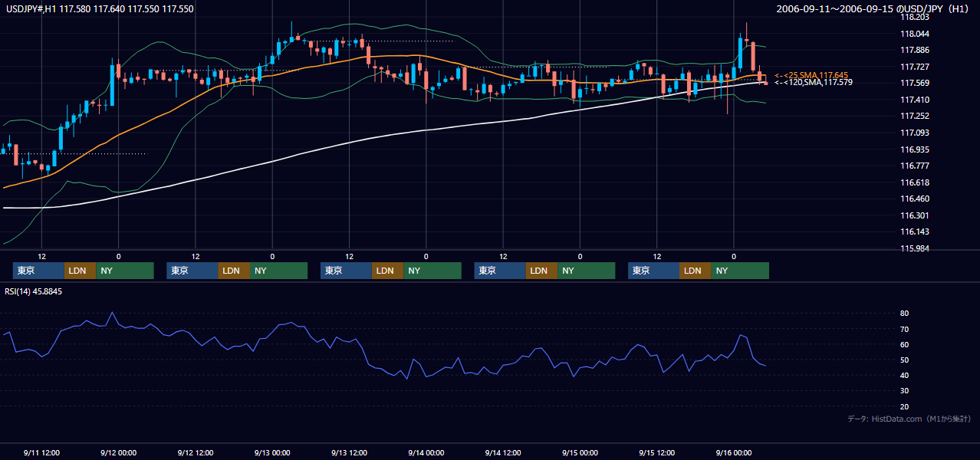The height and width of the screenshot is (460, 980).
Task: Click price axis label 117.093
Action: click(x=914, y=133)
